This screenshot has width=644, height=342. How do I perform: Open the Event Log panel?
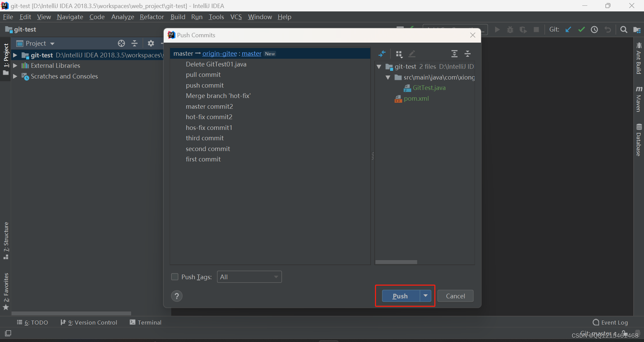point(610,323)
